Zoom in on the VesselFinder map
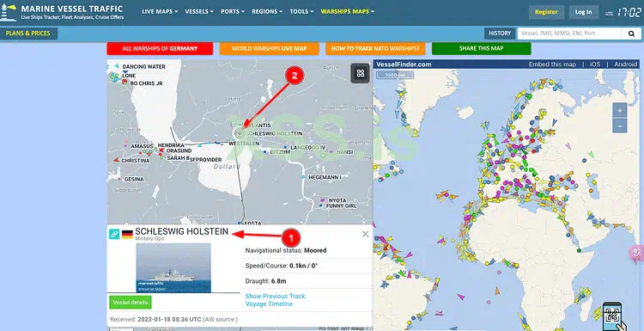 [x=619, y=111]
